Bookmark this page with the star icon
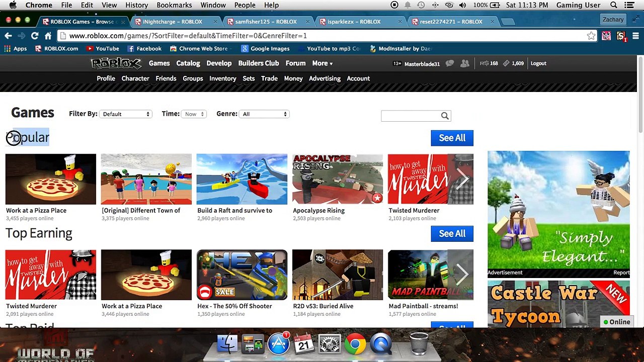The height and width of the screenshot is (362, 644). coord(591,36)
